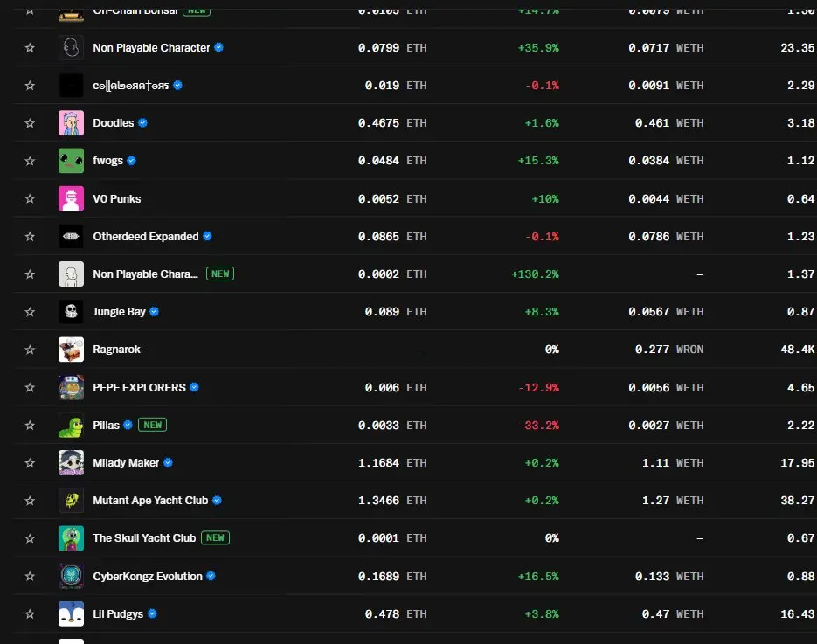Open The Skull Yacht Club collection
817x644 pixels.
tap(144, 537)
